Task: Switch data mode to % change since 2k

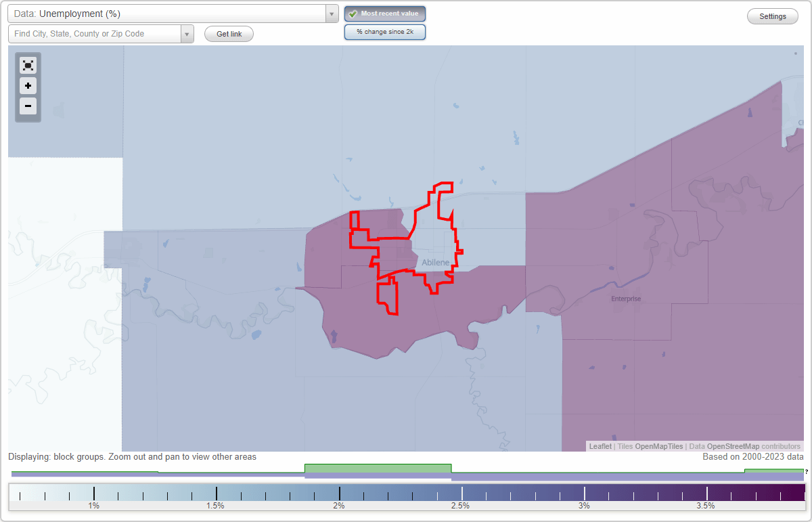Action: click(x=385, y=32)
